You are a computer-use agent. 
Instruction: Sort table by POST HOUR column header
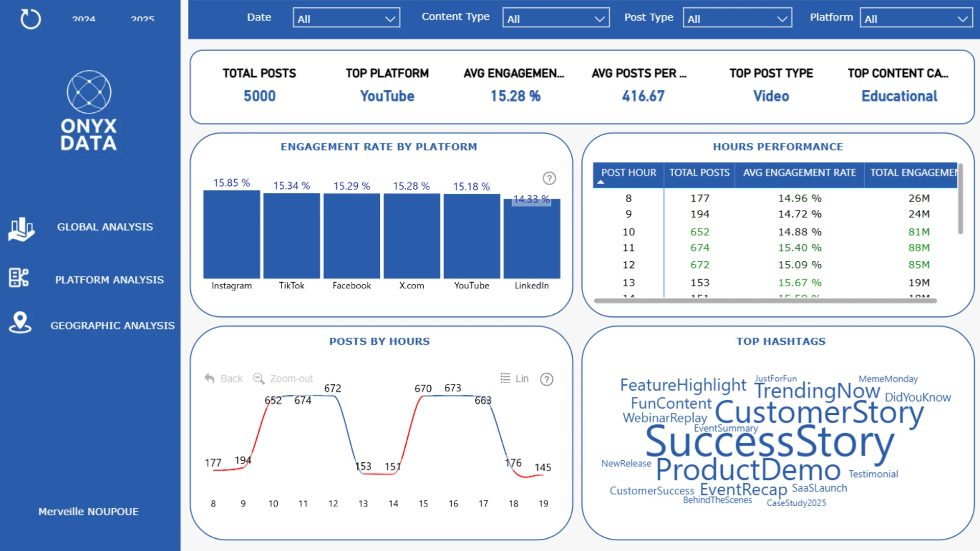coord(628,173)
